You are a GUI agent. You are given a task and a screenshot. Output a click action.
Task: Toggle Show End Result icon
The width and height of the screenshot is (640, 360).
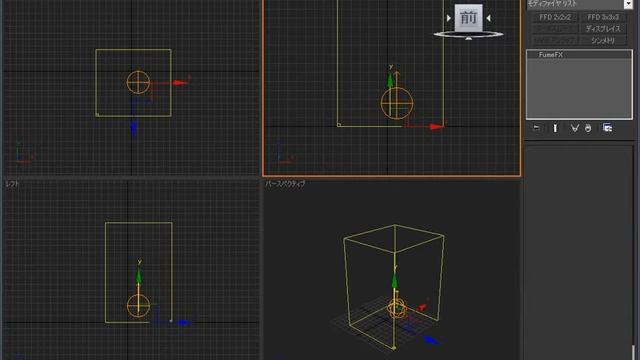555,128
